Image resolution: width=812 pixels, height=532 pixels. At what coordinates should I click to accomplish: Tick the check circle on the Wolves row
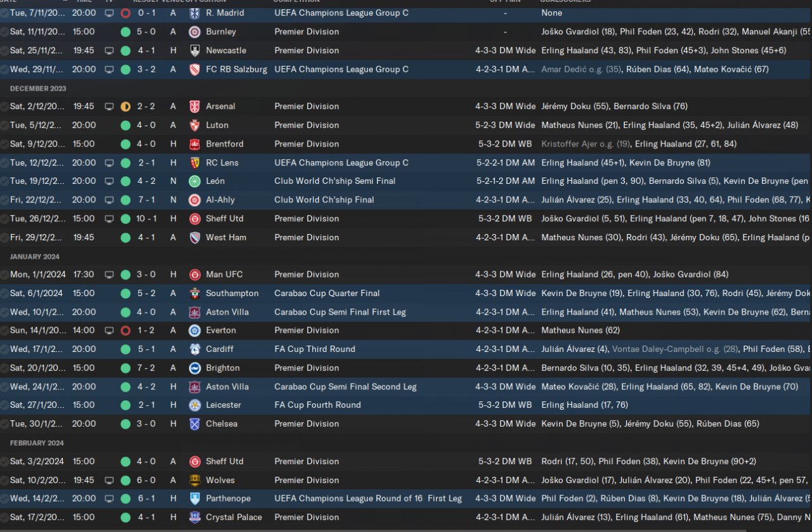[4, 480]
